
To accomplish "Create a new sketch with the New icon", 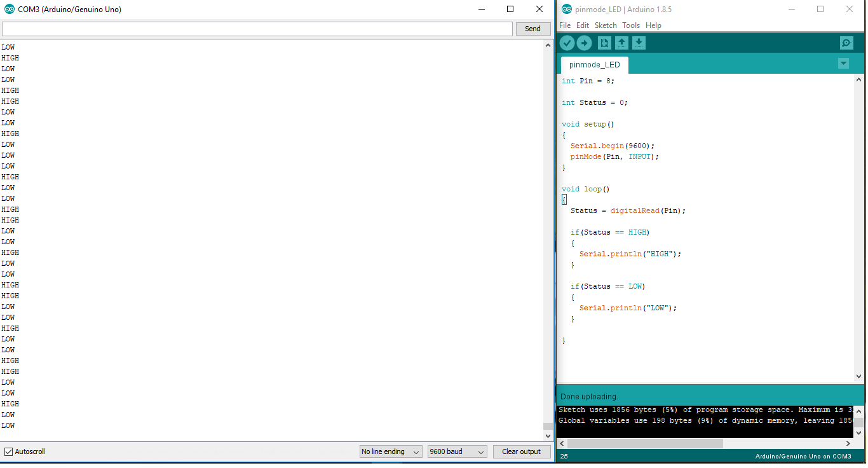I will 604,43.
